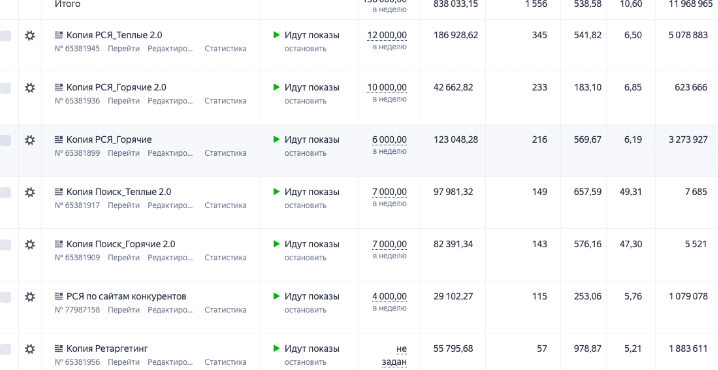This screenshot has height=370, width=718.
Task: Click spend value 186 928,62
Action: [x=456, y=35]
